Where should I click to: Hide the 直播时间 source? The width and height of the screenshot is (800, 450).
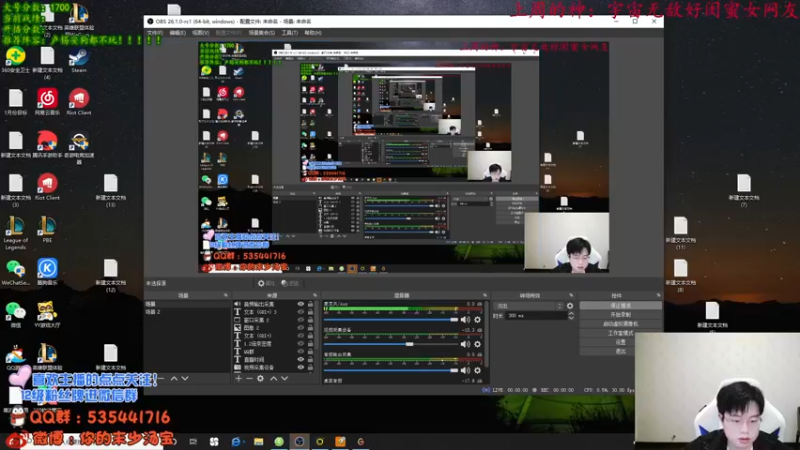click(301, 360)
